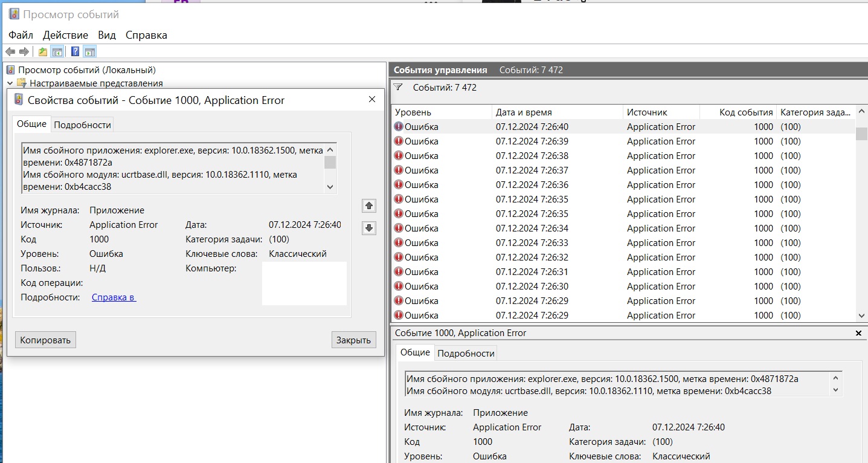Click the Просмотр событий (Локальный) tree icon
Screen dimensions: 868x463
[10, 70]
